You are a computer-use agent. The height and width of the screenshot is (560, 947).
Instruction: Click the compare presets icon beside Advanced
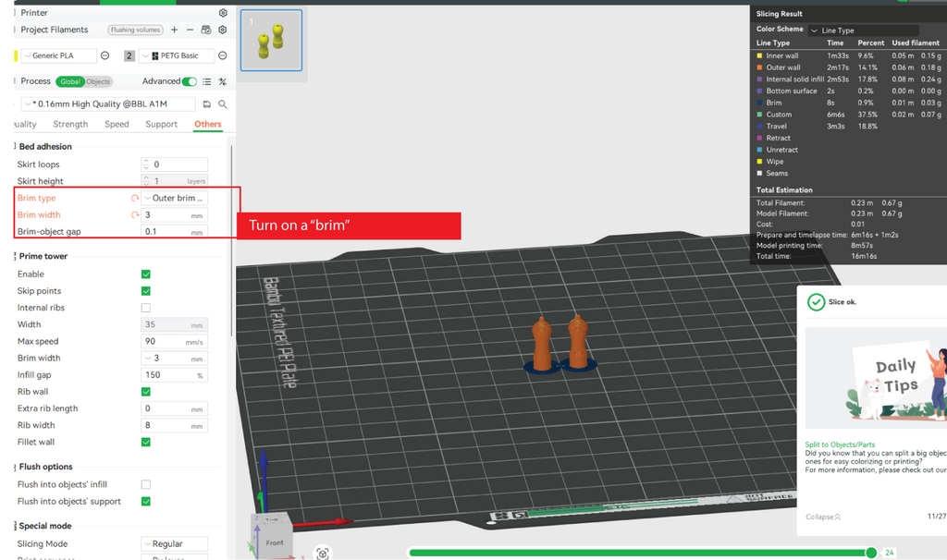[x=223, y=81]
